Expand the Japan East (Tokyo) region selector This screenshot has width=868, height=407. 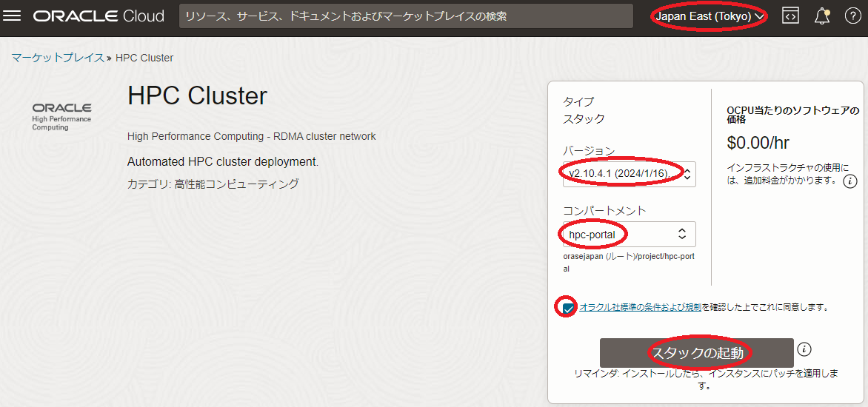click(x=710, y=16)
